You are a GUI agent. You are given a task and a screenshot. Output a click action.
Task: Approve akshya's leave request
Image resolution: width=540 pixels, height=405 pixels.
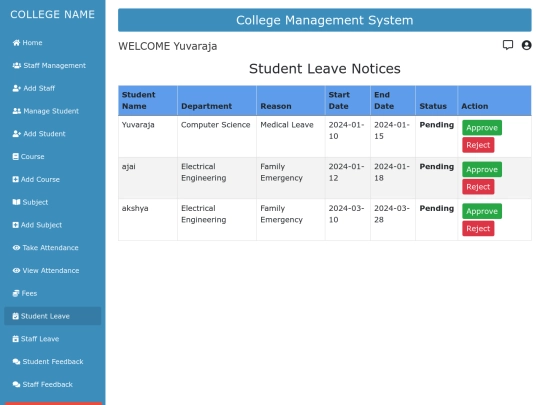pos(482,211)
